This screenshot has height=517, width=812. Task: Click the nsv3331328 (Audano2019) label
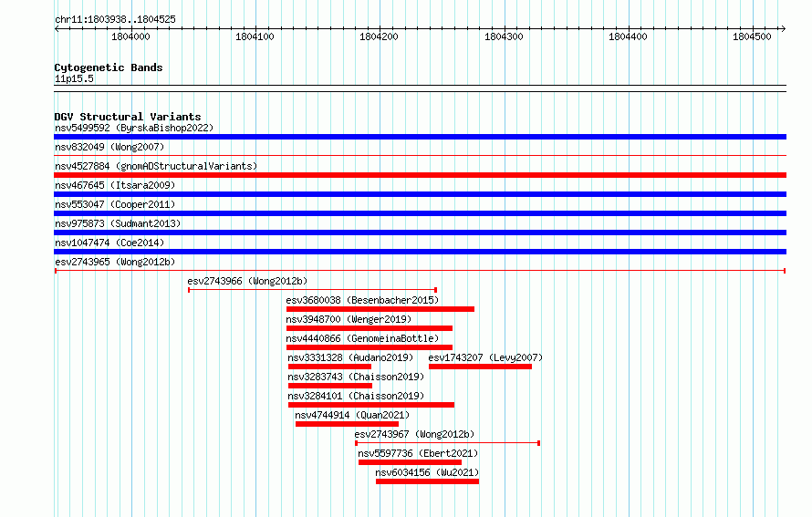point(350,357)
